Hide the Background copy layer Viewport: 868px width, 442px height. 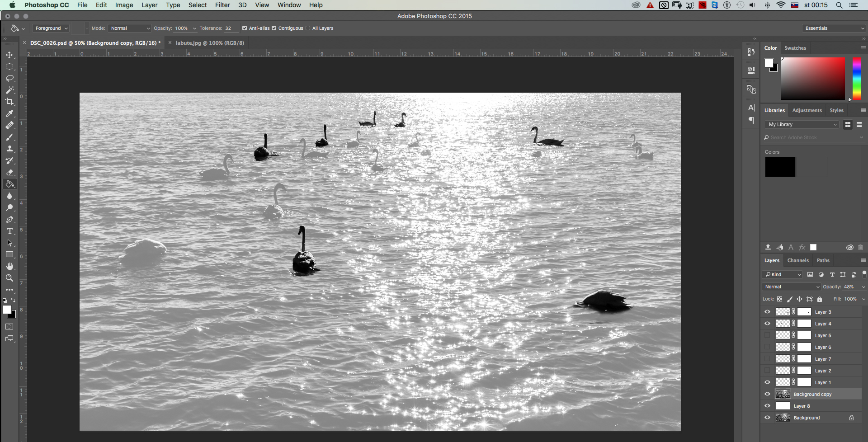(767, 394)
